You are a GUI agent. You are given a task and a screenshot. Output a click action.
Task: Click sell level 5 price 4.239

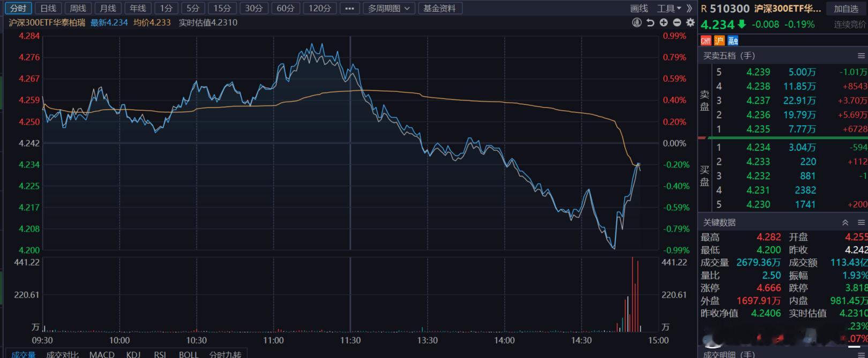click(x=758, y=72)
